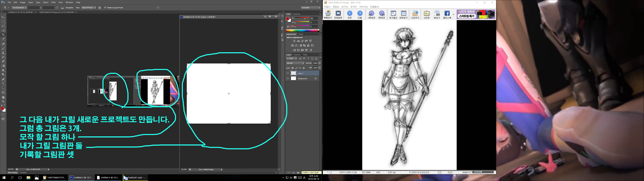Select the Clone Stamp tool
This screenshot has height=181, width=644.
tap(3, 53)
